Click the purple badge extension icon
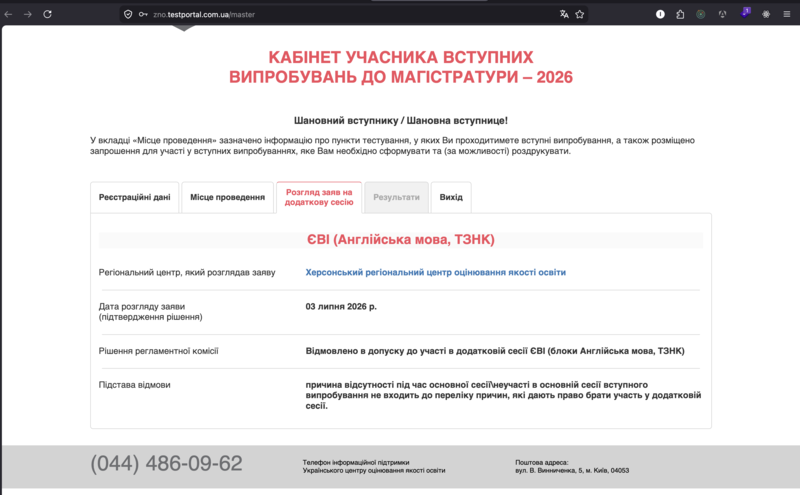The image size is (800, 495). [x=745, y=13]
